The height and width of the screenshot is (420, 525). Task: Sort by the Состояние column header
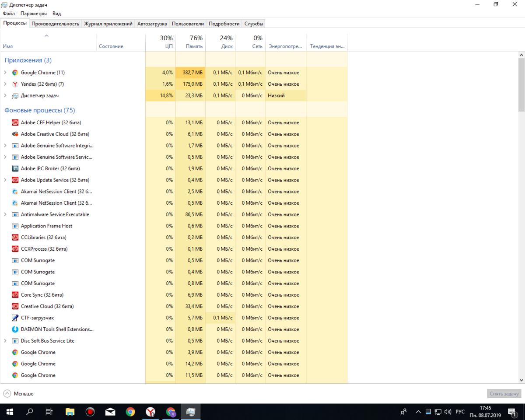[121, 42]
